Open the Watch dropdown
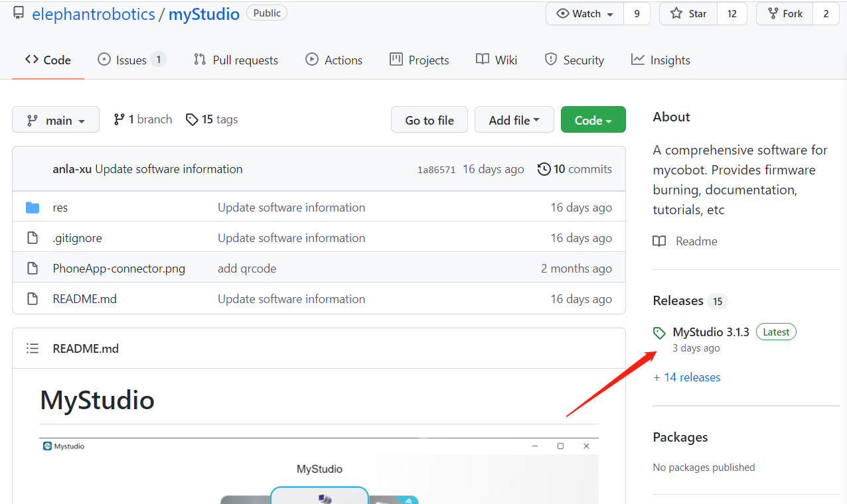Viewport: 847px width, 504px height. click(585, 14)
